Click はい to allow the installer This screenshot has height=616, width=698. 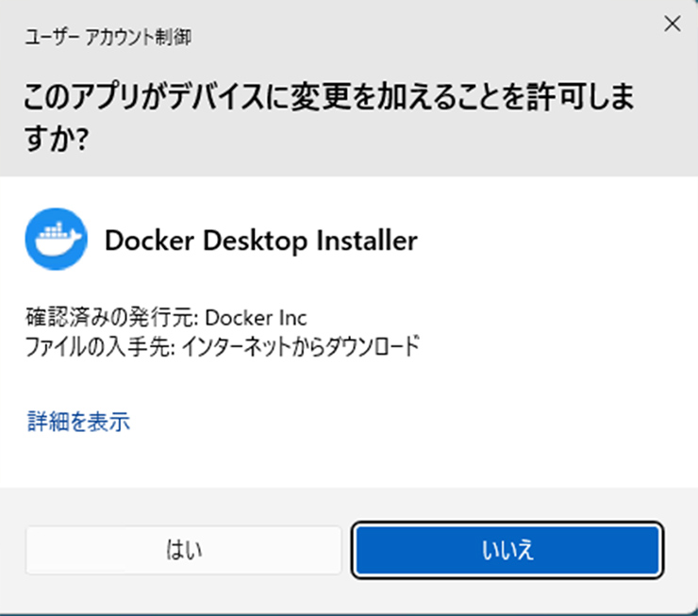(184, 549)
